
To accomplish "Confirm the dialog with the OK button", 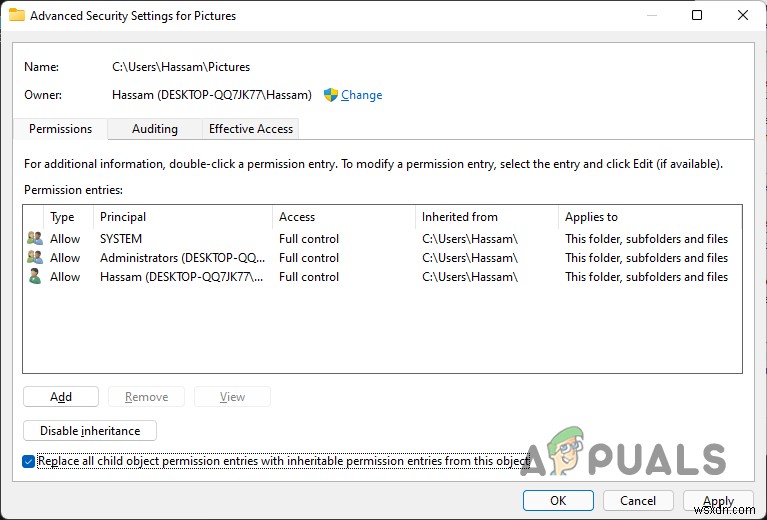I will [558, 500].
